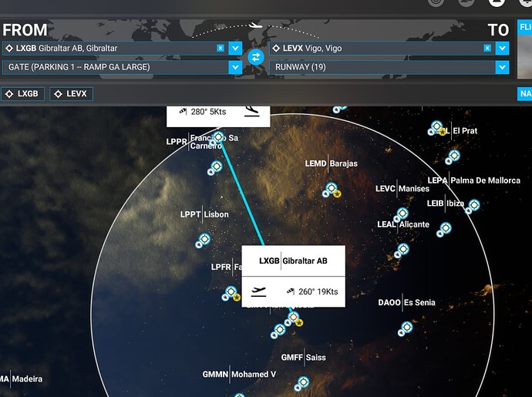Screen dimensions: 532x397
Task: Select the LPPR Porto airport marker
Action: click(216, 167)
